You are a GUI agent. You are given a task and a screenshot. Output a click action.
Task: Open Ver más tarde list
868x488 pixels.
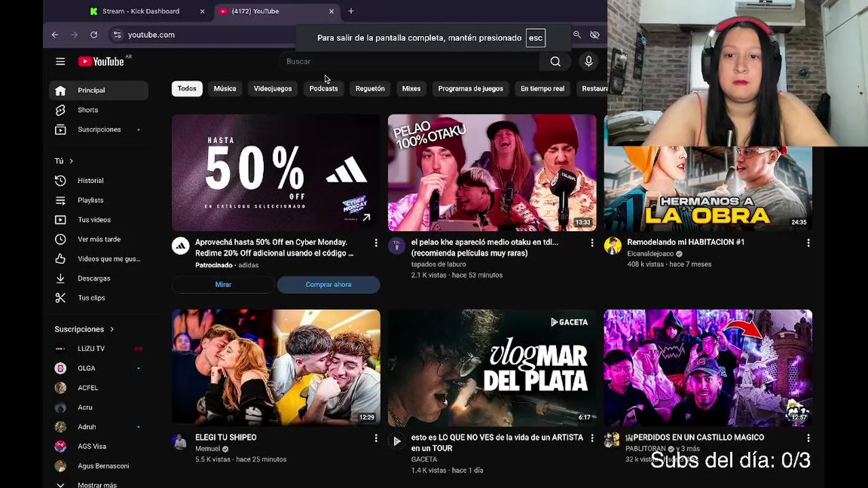click(99, 239)
